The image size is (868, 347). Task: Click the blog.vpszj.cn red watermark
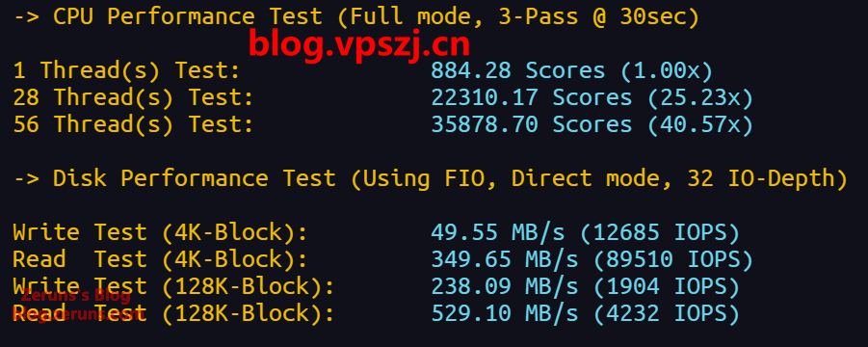[x=358, y=45]
